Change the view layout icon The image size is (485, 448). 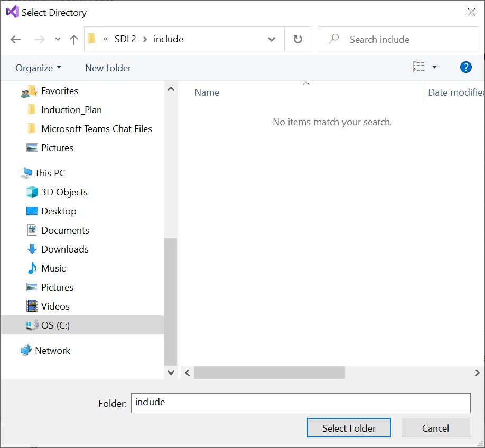click(x=419, y=67)
